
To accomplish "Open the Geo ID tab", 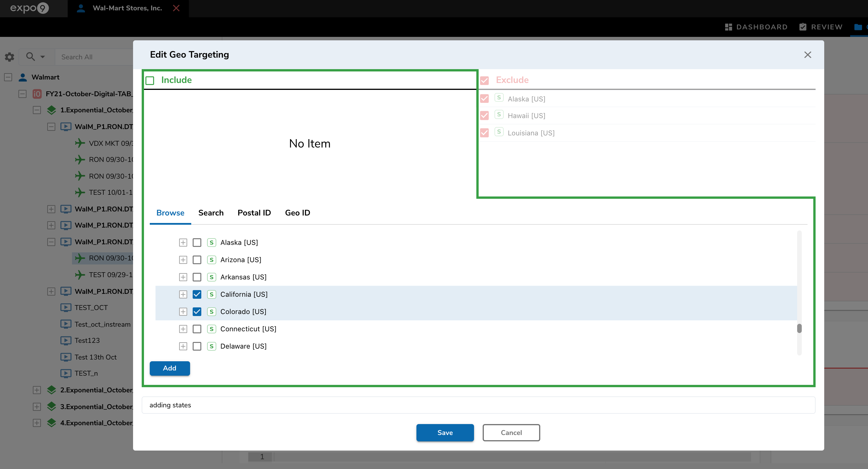I will point(297,213).
